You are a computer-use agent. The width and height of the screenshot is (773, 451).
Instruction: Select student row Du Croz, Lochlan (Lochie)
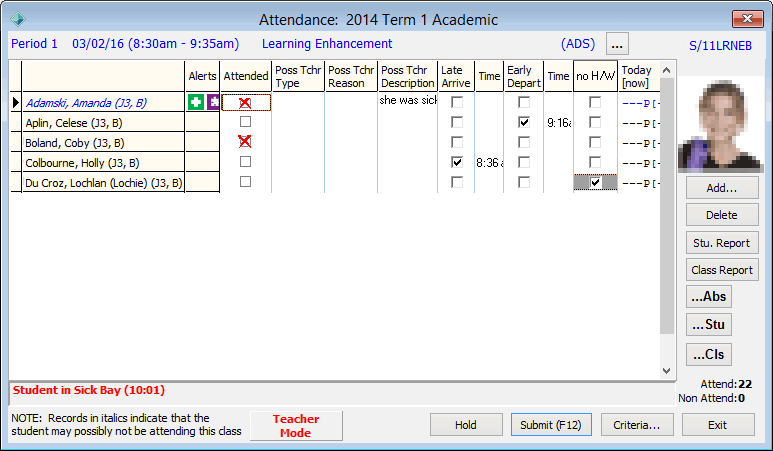click(x=103, y=183)
